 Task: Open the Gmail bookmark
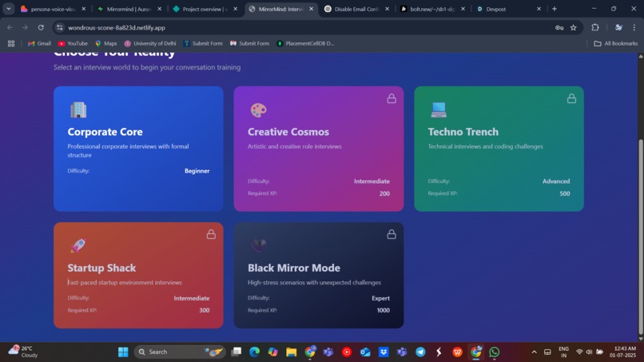pyautogui.click(x=39, y=43)
